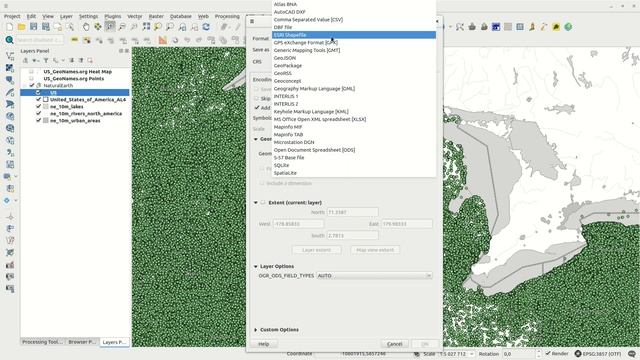Choose GeoPackage from format list
Viewport: 640px width, 360px height.
click(354, 65)
